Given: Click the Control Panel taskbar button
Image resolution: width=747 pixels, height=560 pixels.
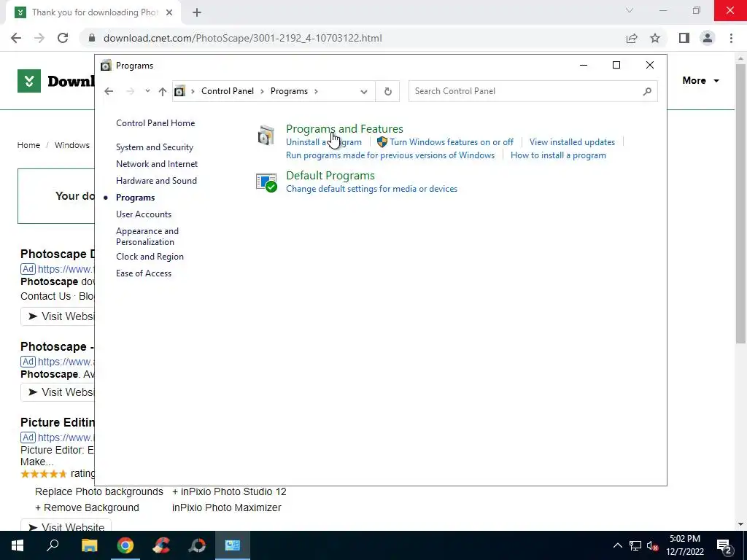Looking at the screenshot, I should point(233,545).
